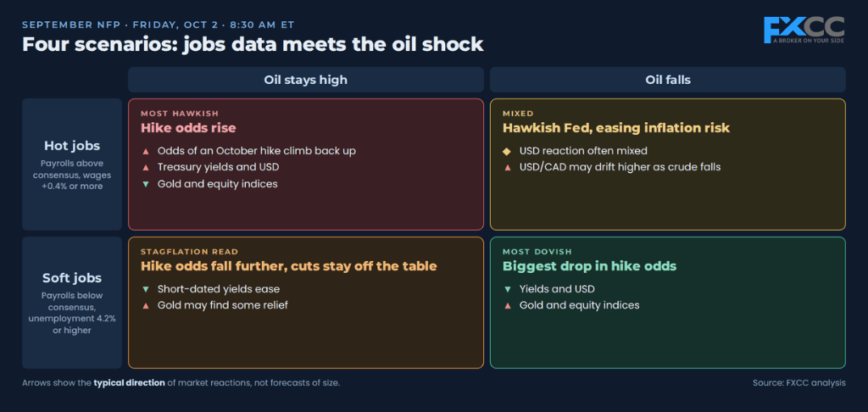Click the green down arrow beside Gold and equity indices
This screenshot has height=412, width=868.
click(146, 184)
